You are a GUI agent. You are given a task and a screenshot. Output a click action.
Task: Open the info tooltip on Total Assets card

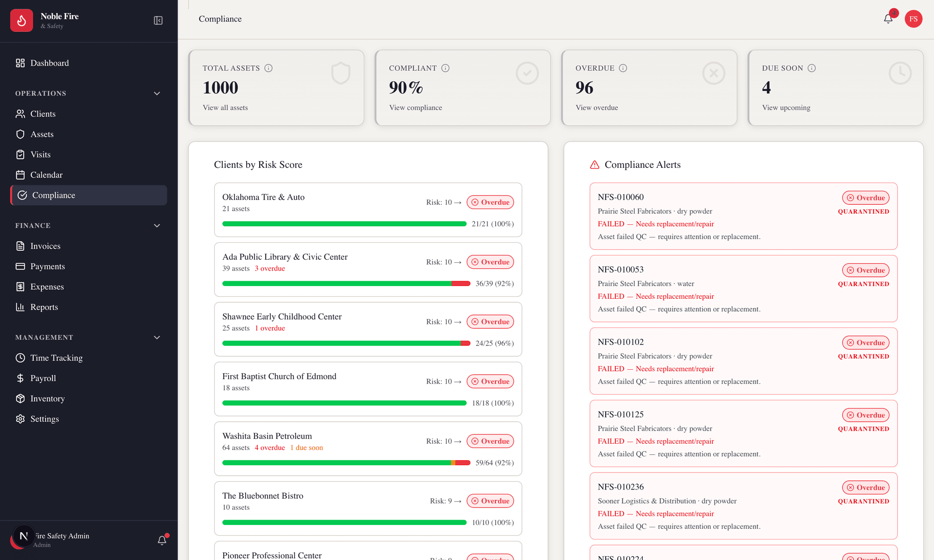coord(269,68)
